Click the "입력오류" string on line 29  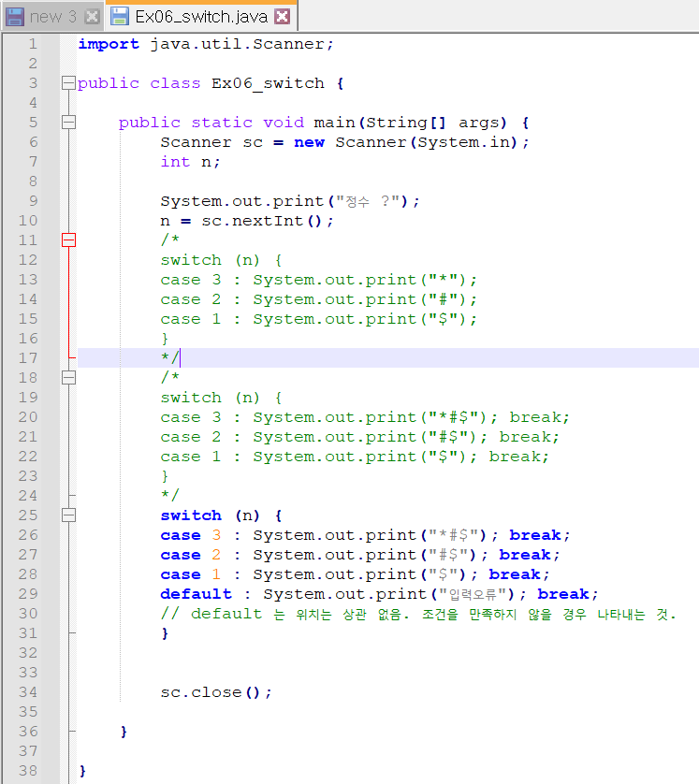pos(473,594)
